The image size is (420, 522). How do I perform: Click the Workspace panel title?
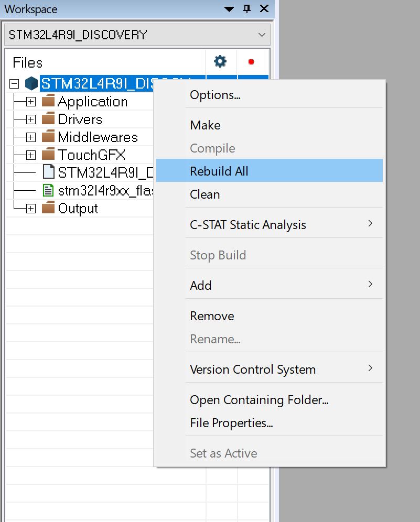click(31, 9)
